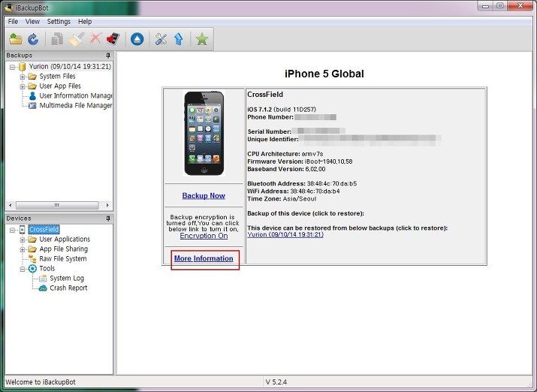Click the blue refresh toolbar icon
The width and height of the screenshot is (537, 392).
tap(33, 39)
